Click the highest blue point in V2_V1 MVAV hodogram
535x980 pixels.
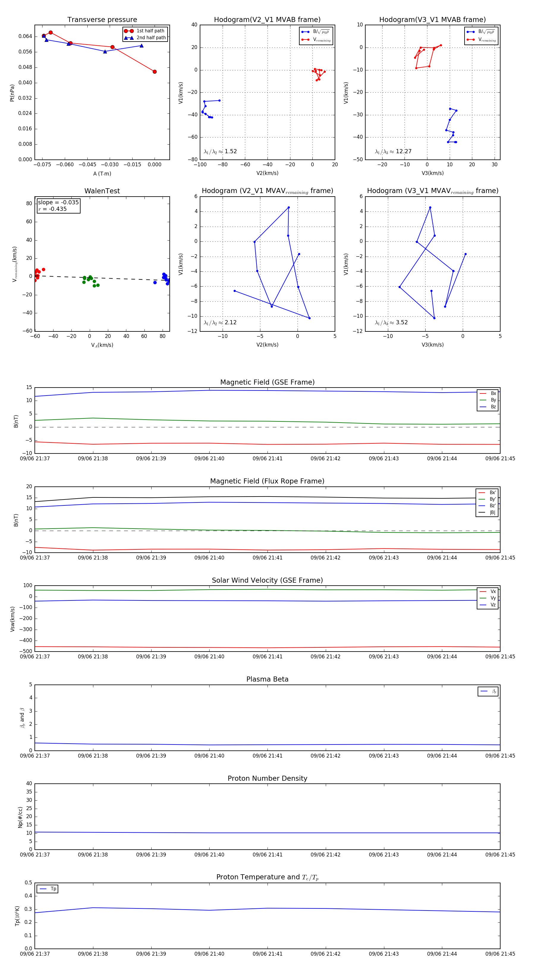289,207
